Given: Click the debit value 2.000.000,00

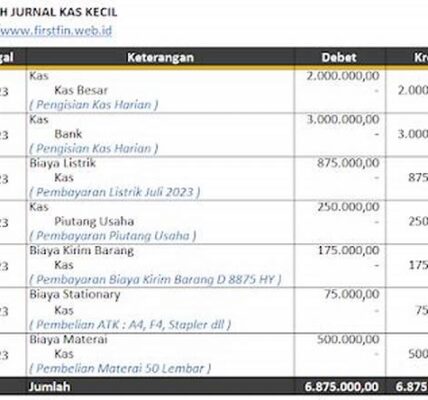Looking at the screenshot, I should pos(343,76).
